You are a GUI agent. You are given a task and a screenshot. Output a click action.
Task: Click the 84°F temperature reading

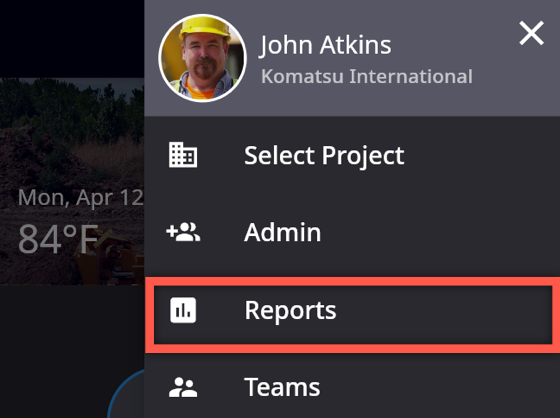coord(58,239)
